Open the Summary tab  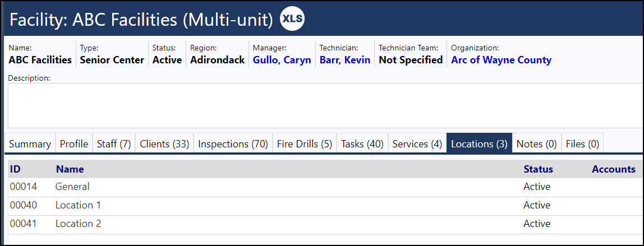click(x=30, y=144)
